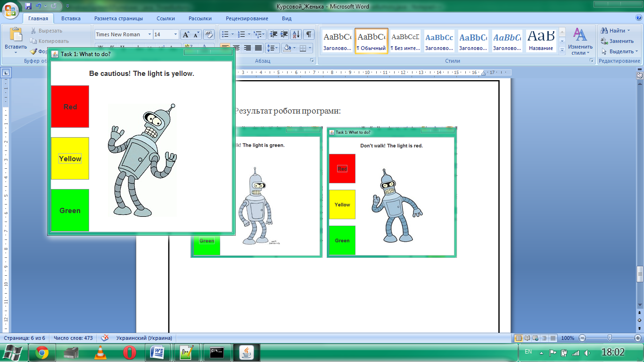Image resolution: width=644 pixels, height=362 pixels.
Task: Open the Выделить selection menu
Action: click(619, 51)
